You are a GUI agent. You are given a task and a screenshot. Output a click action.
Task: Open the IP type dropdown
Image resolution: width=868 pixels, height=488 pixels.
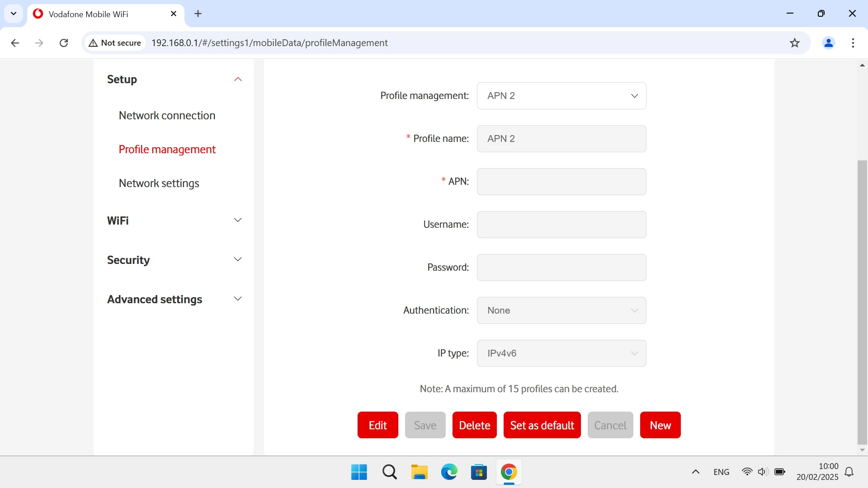click(561, 353)
